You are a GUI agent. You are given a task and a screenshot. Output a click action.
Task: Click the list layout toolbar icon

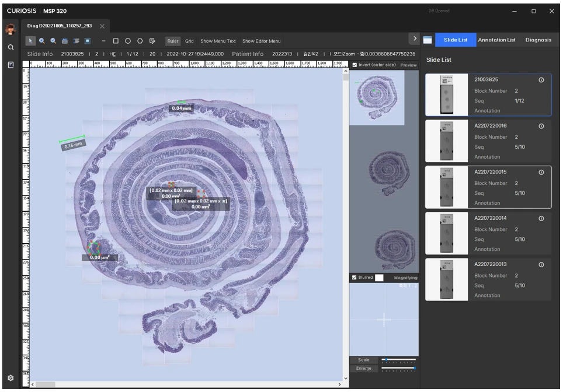point(76,41)
